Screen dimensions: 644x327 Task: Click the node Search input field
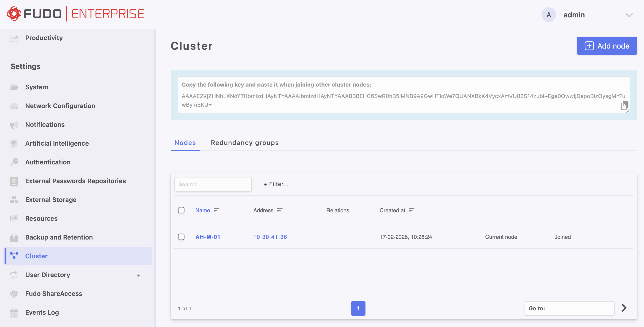[x=213, y=185]
